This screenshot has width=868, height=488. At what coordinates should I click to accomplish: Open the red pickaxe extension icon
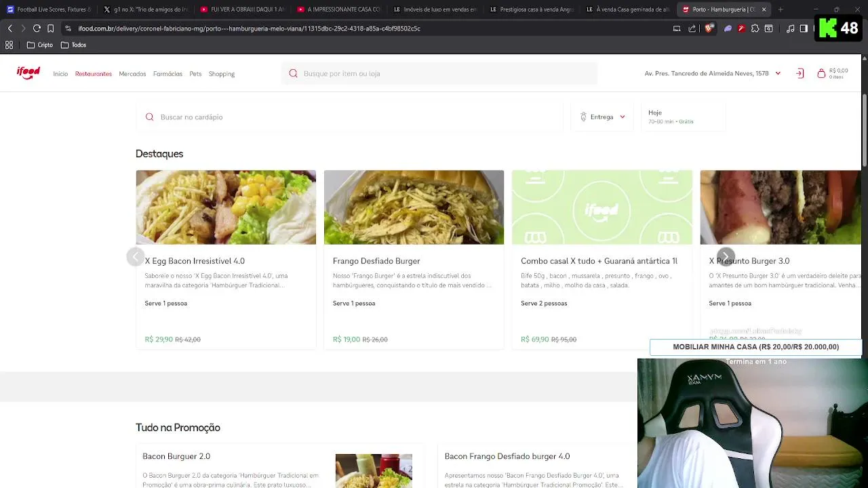741,28
